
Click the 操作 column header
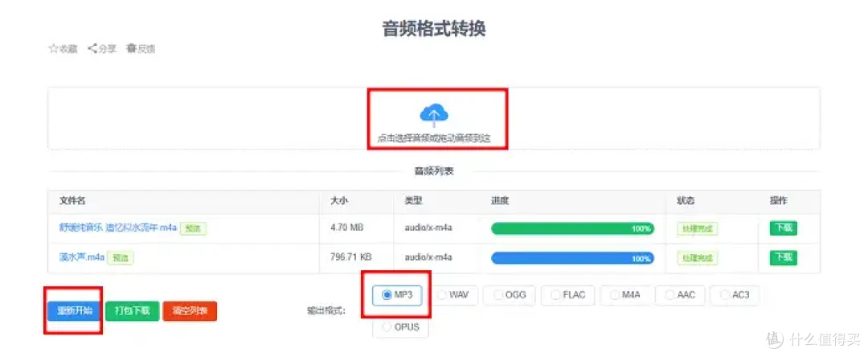click(778, 201)
